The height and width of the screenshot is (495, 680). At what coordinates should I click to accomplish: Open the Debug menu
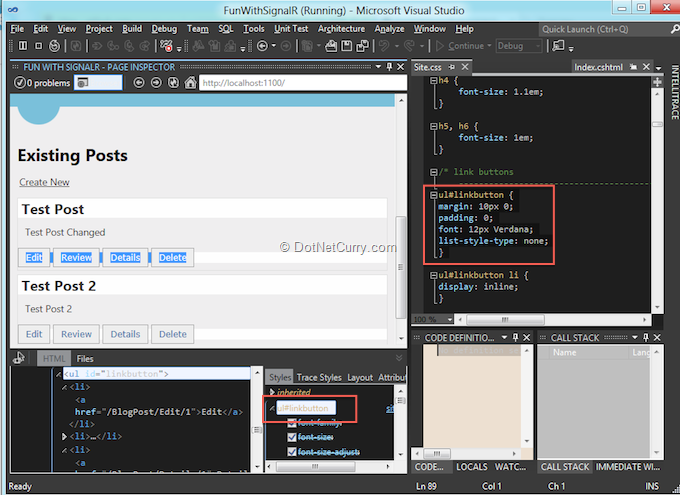pyautogui.click(x=164, y=29)
